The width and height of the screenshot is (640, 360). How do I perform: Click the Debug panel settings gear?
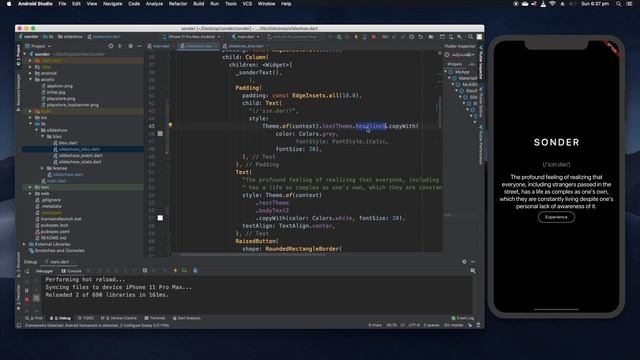coord(464,262)
